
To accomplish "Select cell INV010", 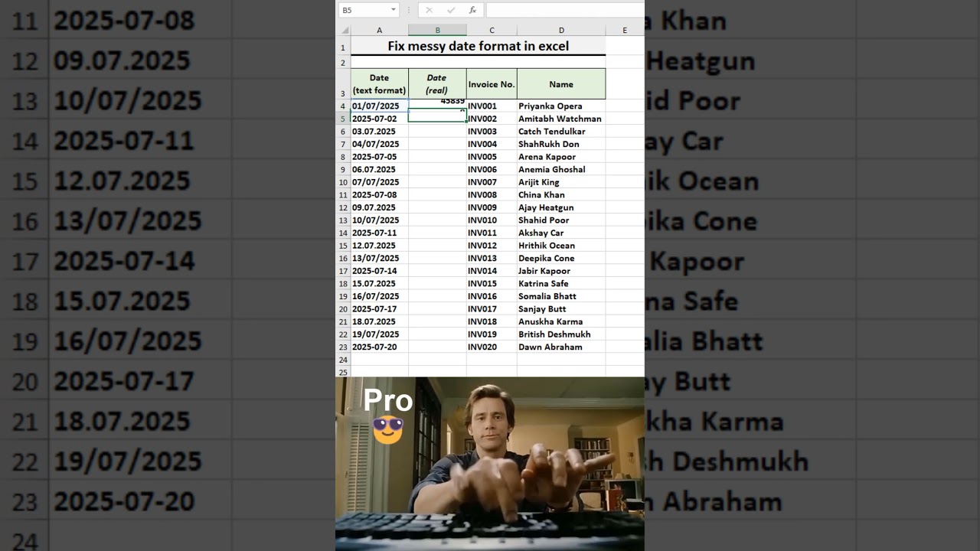I will click(492, 220).
